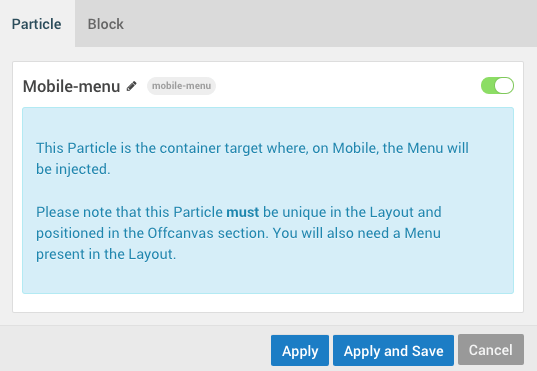The width and height of the screenshot is (537, 371).
Task: Click the first paragraph of the blue notice
Action: [252, 159]
